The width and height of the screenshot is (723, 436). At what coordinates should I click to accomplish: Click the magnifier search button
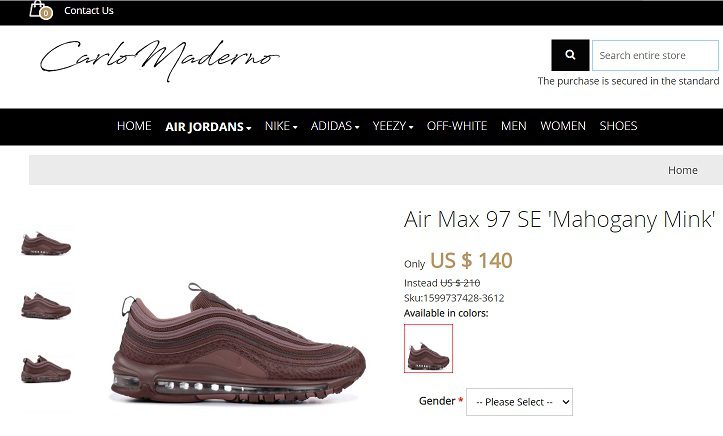coord(570,55)
